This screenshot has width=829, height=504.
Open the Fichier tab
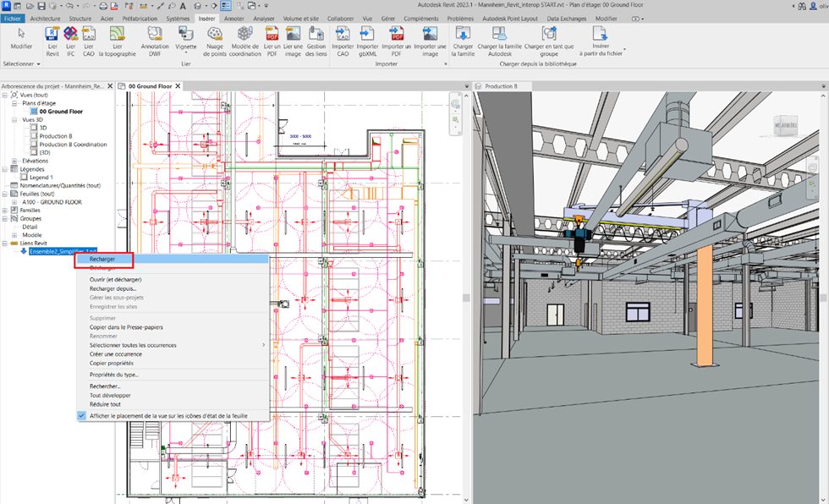click(12, 19)
